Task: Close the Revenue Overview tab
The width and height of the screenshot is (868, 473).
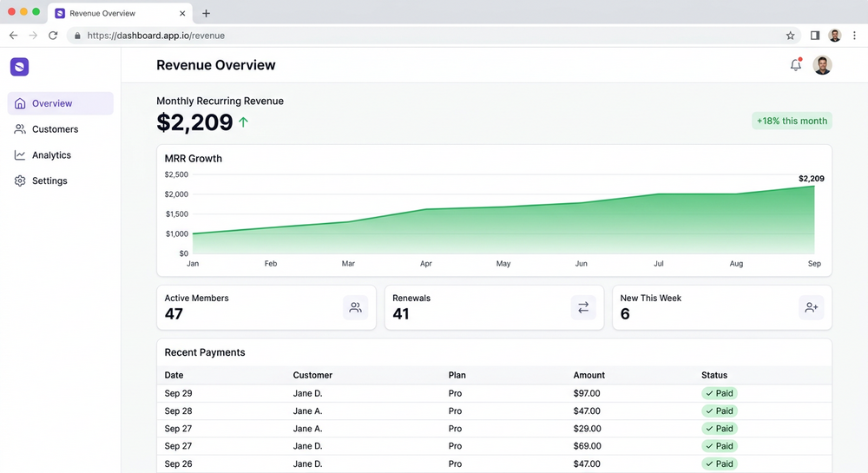Action: point(182,13)
